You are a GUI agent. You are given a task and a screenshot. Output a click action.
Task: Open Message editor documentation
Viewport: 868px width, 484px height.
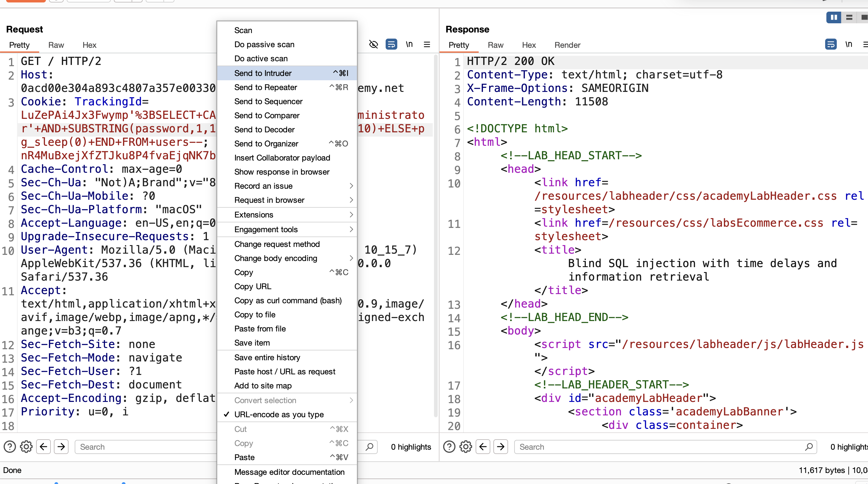coord(287,472)
